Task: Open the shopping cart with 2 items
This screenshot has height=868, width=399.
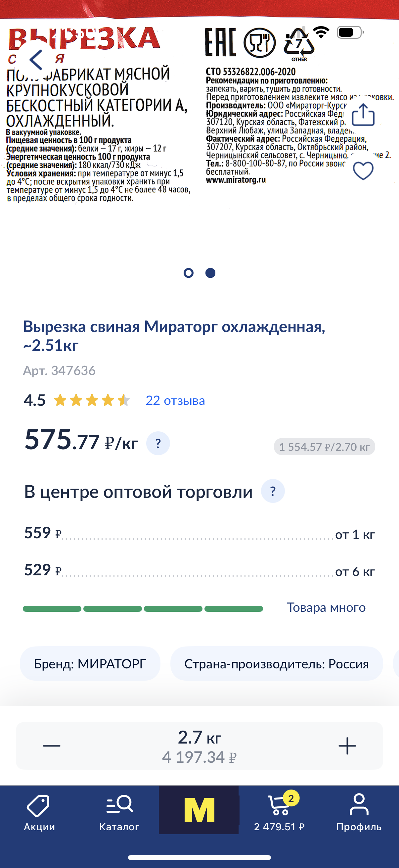Action: coord(280,813)
